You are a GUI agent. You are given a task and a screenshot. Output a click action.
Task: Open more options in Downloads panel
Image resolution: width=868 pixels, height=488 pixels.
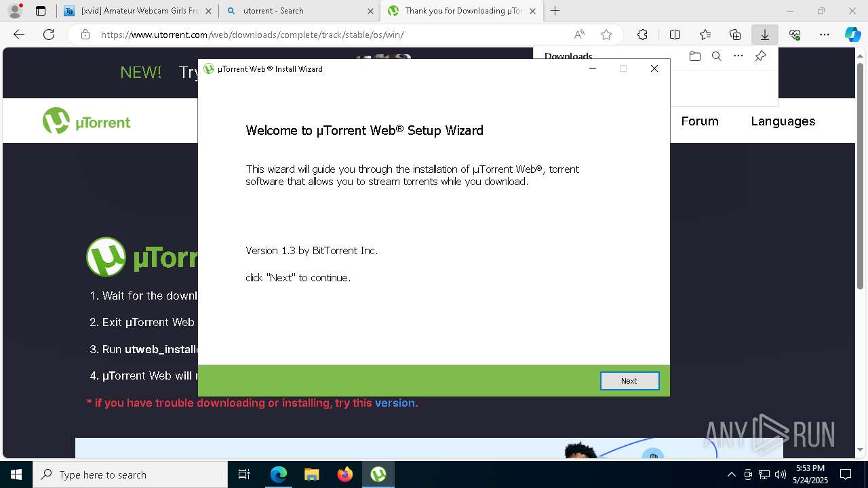click(x=738, y=56)
